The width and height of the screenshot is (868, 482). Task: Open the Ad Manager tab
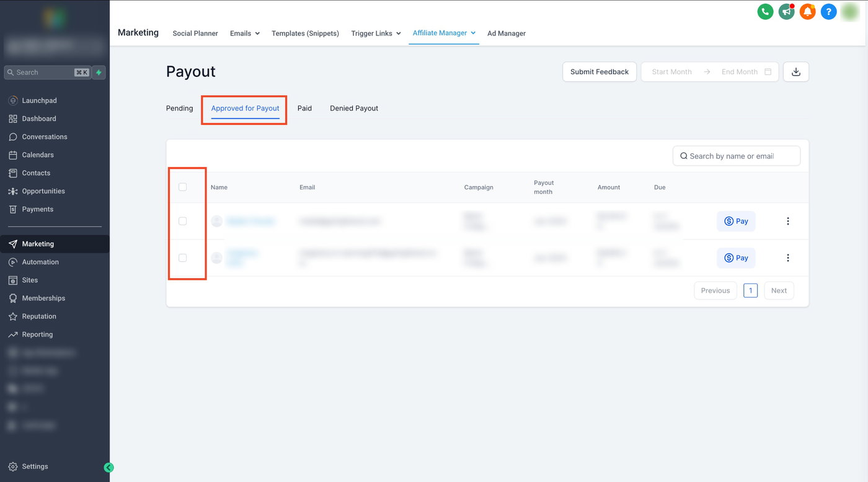(x=507, y=33)
